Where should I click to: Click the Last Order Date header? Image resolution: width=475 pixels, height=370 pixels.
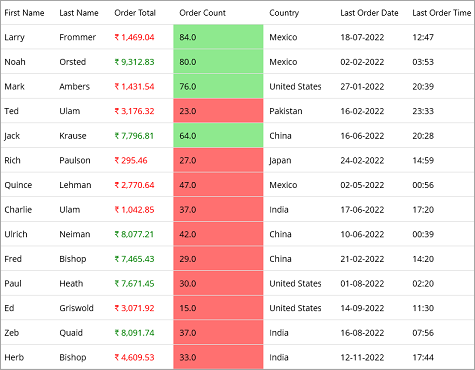pyautogui.click(x=369, y=13)
